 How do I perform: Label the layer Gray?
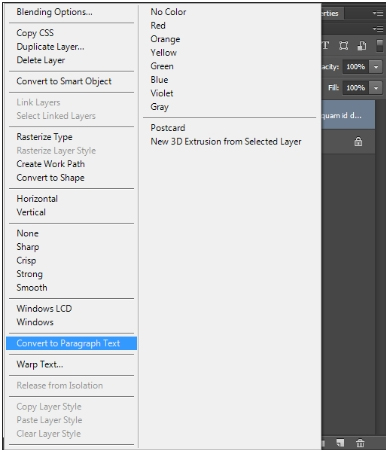click(159, 107)
